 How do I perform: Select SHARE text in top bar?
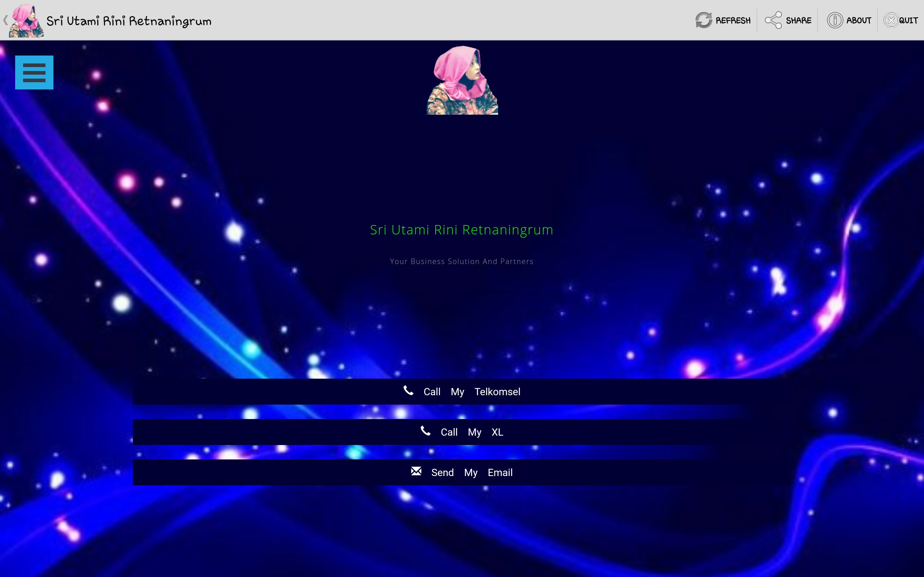pos(798,21)
